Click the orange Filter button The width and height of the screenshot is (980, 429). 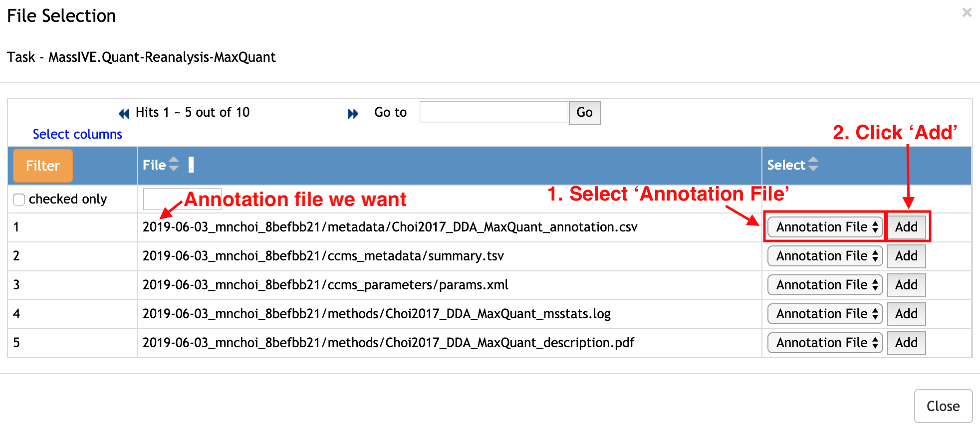(43, 166)
